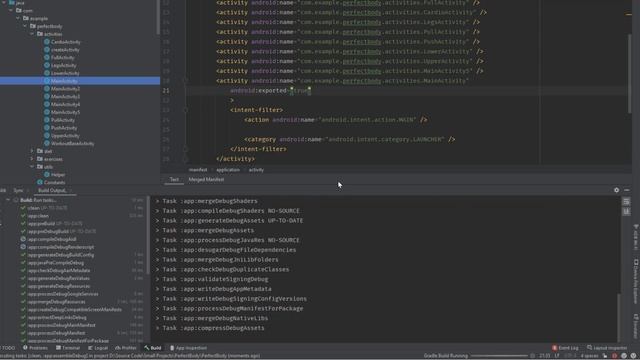Select MainActivity5 in the project tree
Screen dimensions: 640x360
(65, 112)
